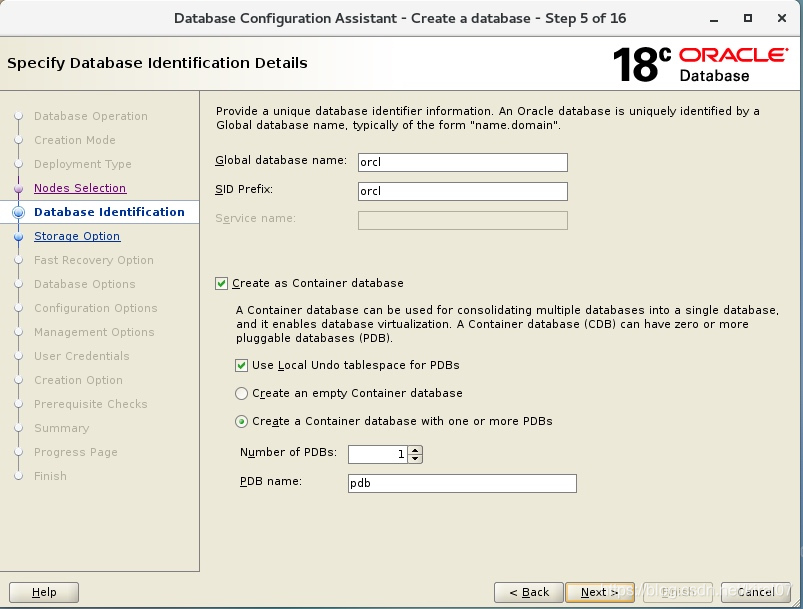This screenshot has width=803, height=609.
Task: Focus the SID Prefix input field
Action: coord(462,191)
